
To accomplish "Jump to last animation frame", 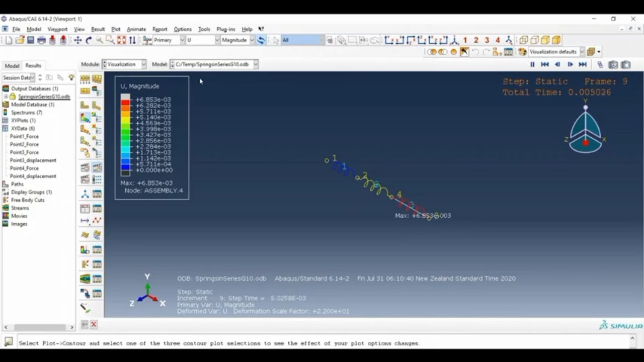I will click(583, 64).
